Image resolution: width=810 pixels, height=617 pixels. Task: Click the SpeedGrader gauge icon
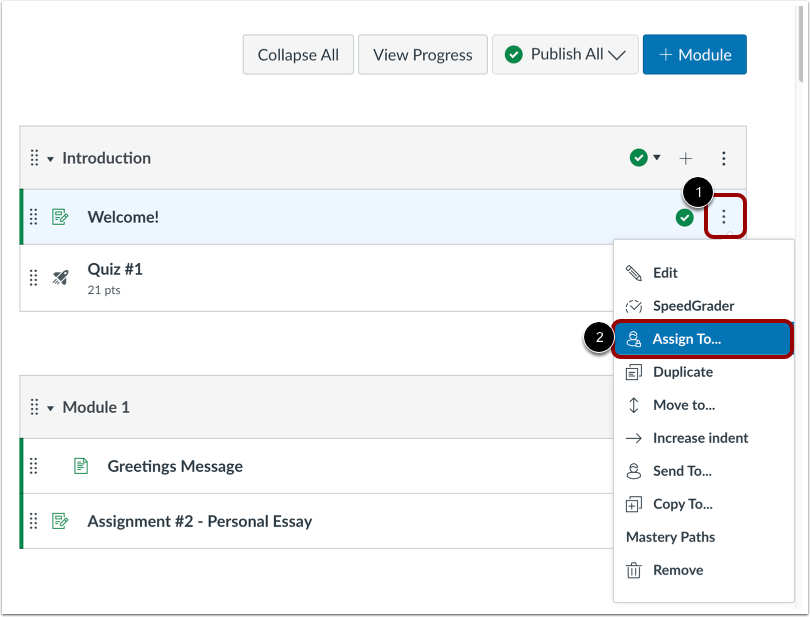634,306
